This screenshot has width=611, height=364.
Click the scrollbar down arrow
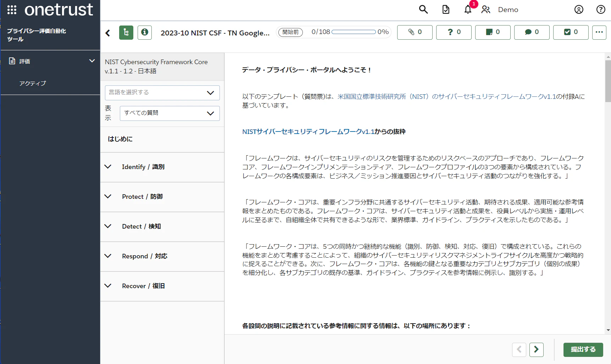[x=608, y=330]
